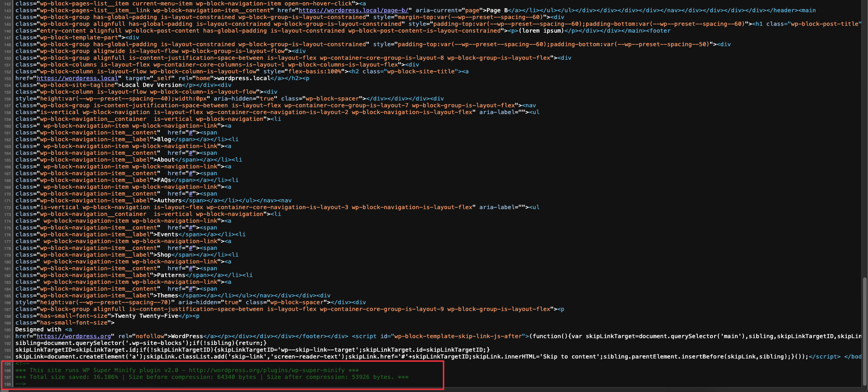
Task: Click 'skipLinkTargetID=skipLinkTarget.id' code on line 193
Action: pyautogui.click(x=76, y=349)
